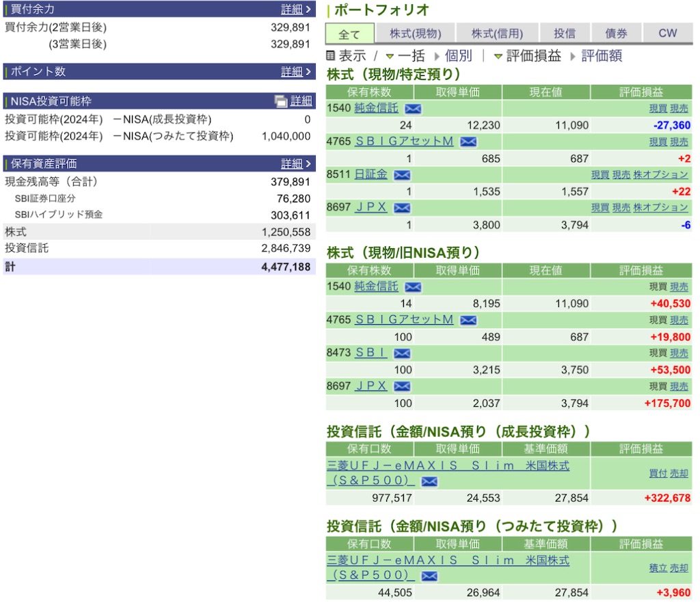Click mail icon beside JPX in 特定預り section
The height and width of the screenshot is (603, 700).
point(402,208)
